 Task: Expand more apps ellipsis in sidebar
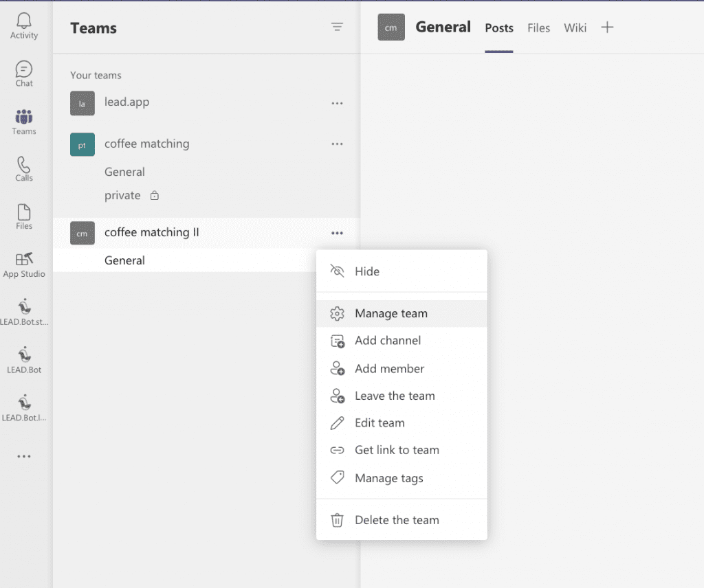[24, 456]
